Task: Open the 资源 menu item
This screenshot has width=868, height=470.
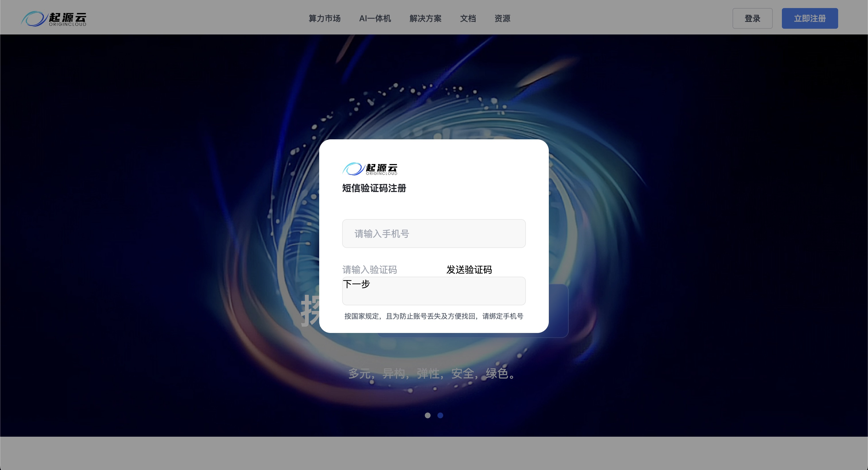Action: [502, 19]
